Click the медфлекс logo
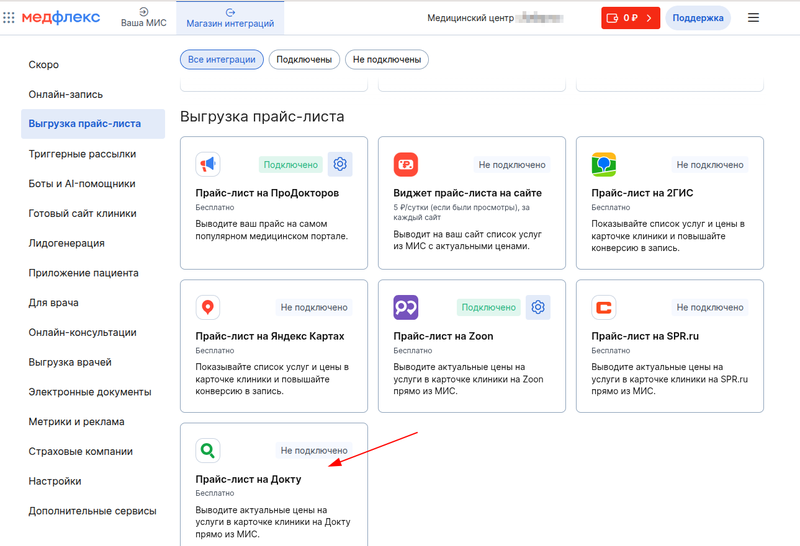800x546 pixels. [61, 18]
